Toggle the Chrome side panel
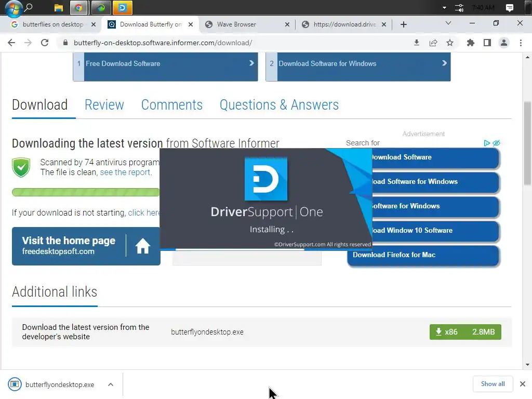The width and height of the screenshot is (532, 399). point(487,43)
